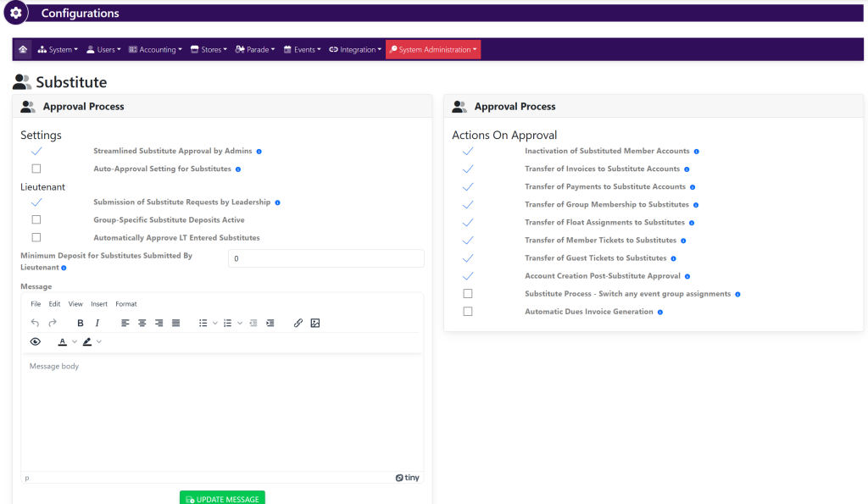This screenshot has height=504, width=868.
Task: Click the Update Message button
Action: [222, 499]
